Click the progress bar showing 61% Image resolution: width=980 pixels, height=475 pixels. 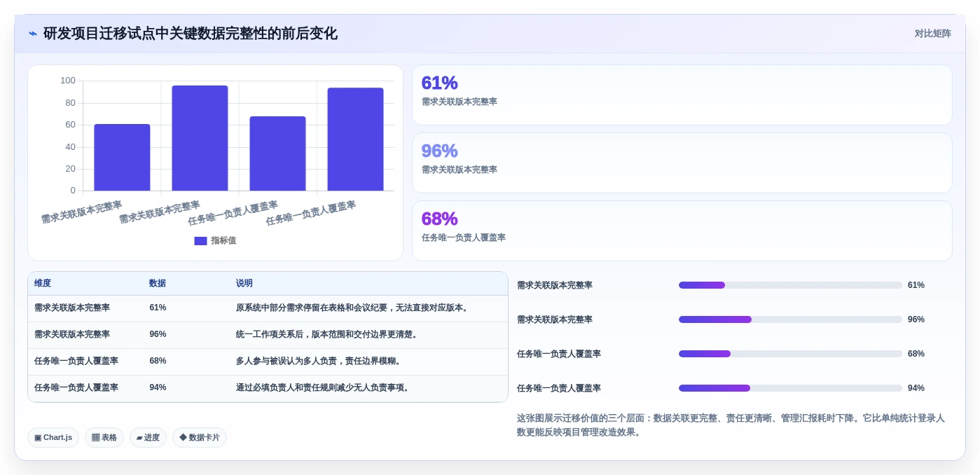click(x=790, y=285)
